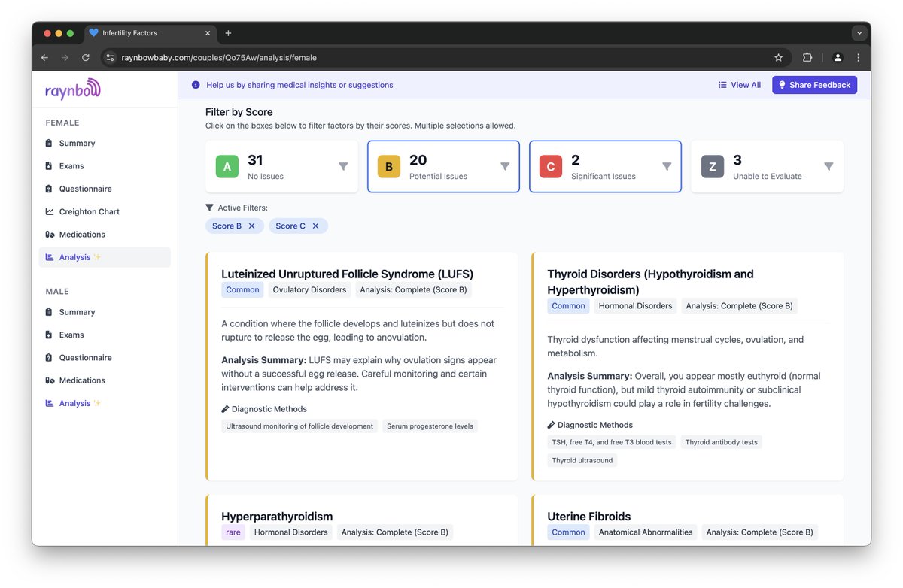The image size is (903, 588).
Task: Click the funnel icon in the Score C box
Action: 667,166
